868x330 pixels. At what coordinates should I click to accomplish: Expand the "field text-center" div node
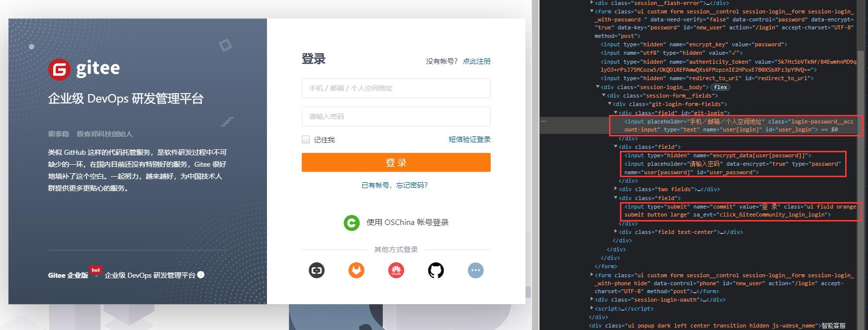pyautogui.click(x=615, y=232)
